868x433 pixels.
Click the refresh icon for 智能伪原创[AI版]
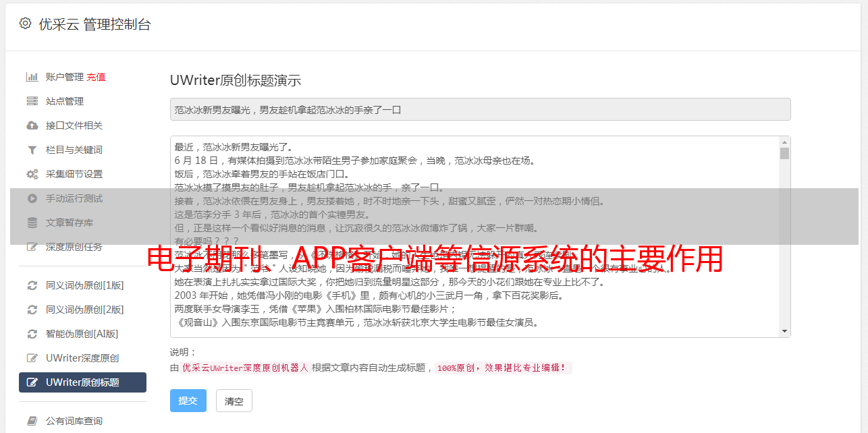32,334
